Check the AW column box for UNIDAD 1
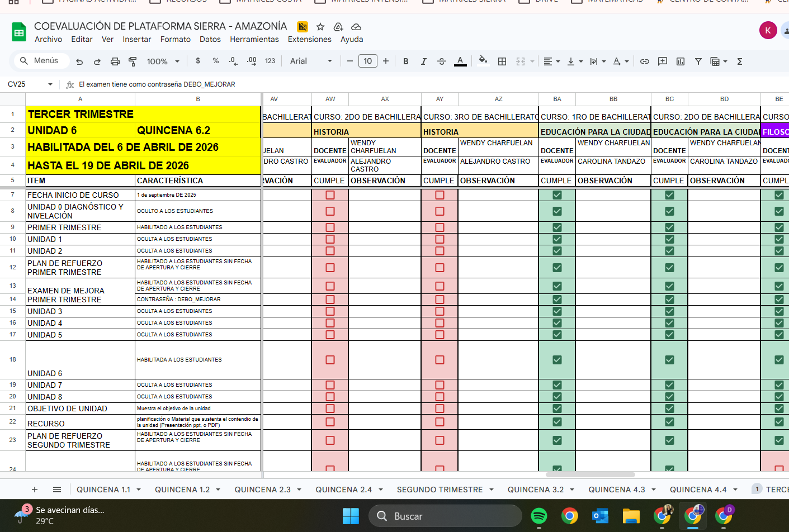This screenshot has height=532, width=789. [x=330, y=239]
